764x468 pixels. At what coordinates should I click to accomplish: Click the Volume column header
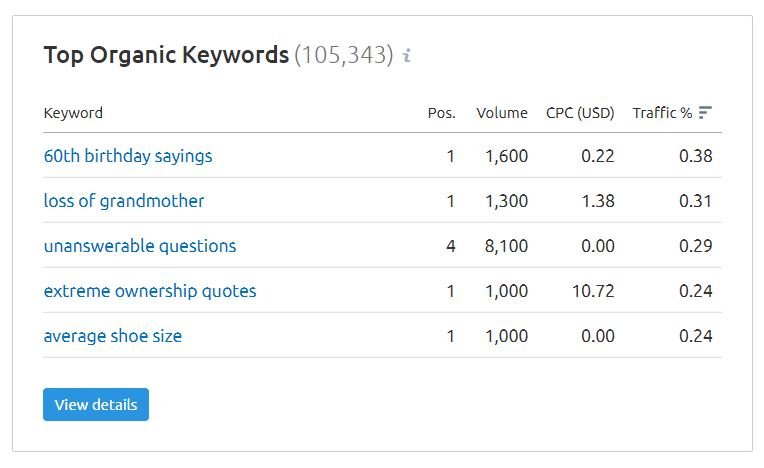(502, 113)
